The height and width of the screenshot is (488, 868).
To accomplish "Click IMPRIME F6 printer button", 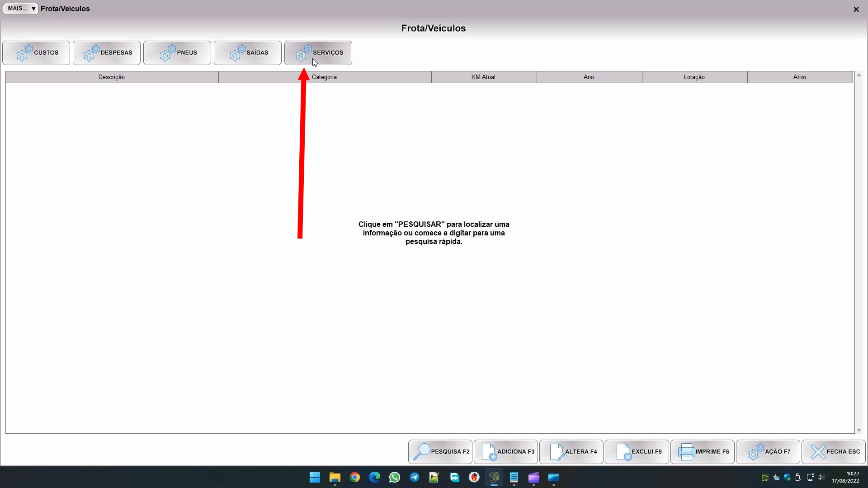I will (703, 452).
